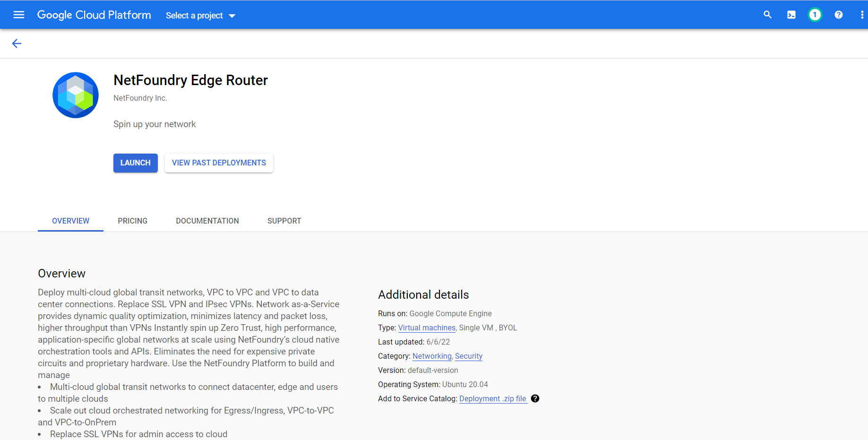Open the Documentation tab
The image size is (868, 440).
207,221
